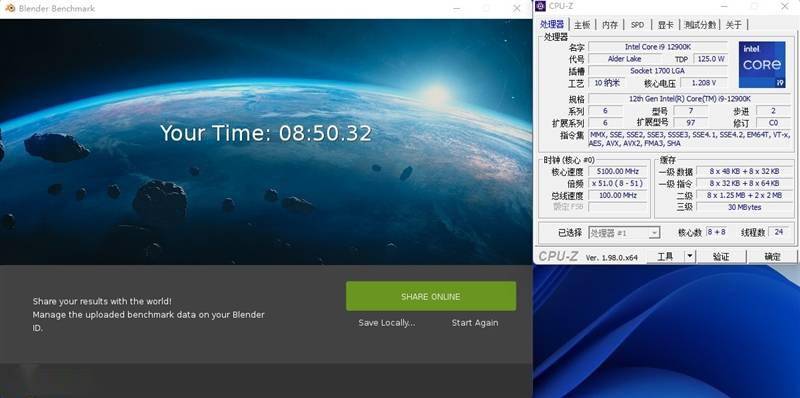Open the 处理器 #1 selection dropdown
Viewport: 800px width, 398px height.
624,233
